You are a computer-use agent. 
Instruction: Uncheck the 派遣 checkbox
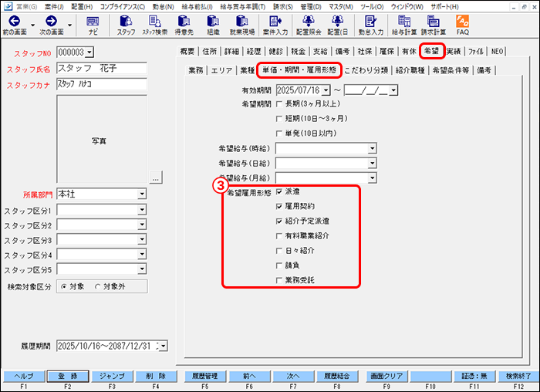pyautogui.click(x=279, y=192)
